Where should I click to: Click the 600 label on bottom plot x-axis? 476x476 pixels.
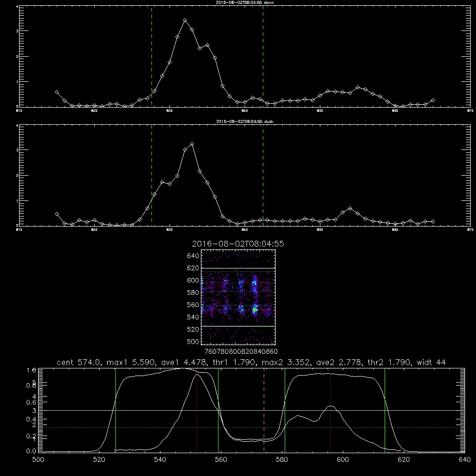[x=343, y=460]
